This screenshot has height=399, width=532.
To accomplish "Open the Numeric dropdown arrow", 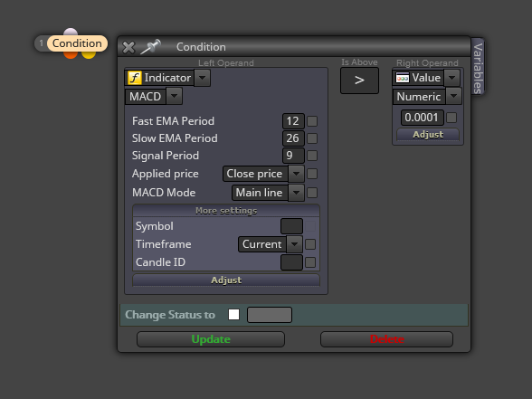I will click(453, 96).
